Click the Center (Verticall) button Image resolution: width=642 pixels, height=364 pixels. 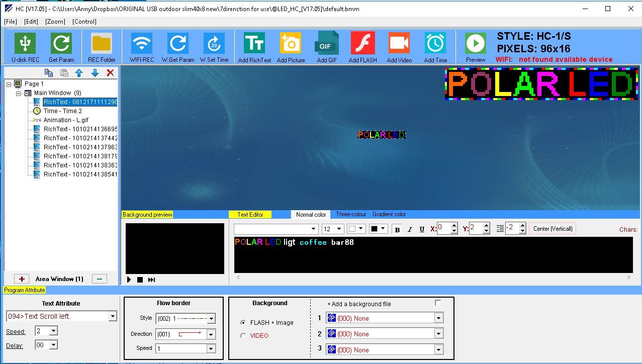coord(553,229)
